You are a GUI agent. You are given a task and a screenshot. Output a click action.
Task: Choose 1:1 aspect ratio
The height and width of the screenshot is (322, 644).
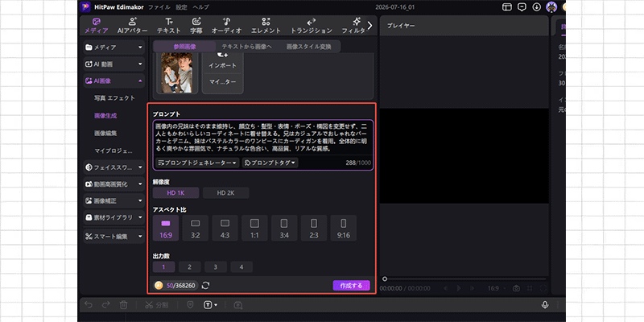point(254,228)
